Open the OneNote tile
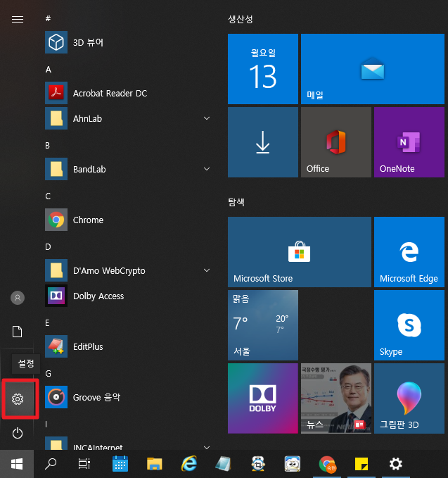 click(409, 142)
